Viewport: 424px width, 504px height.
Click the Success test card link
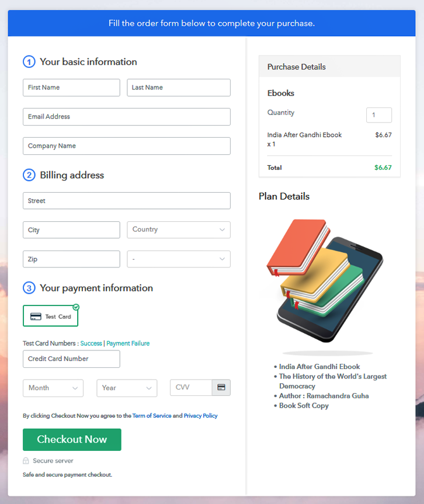click(x=91, y=343)
